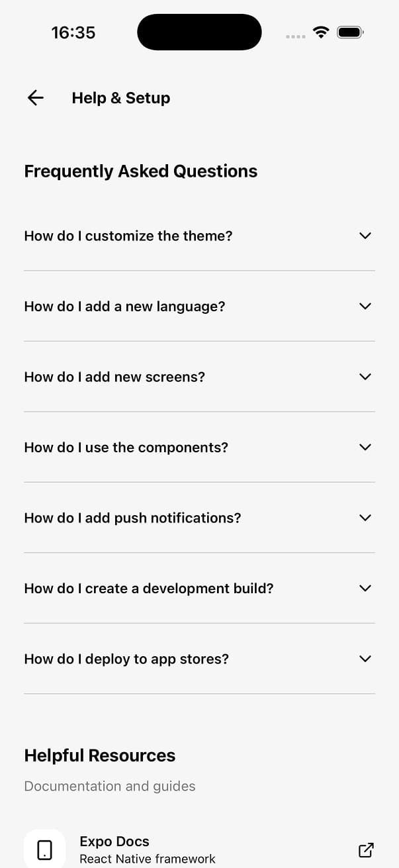This screenshot has height=868, width=399.
Task: Tap the battery status icon
Action: click(x=350, y=32)
